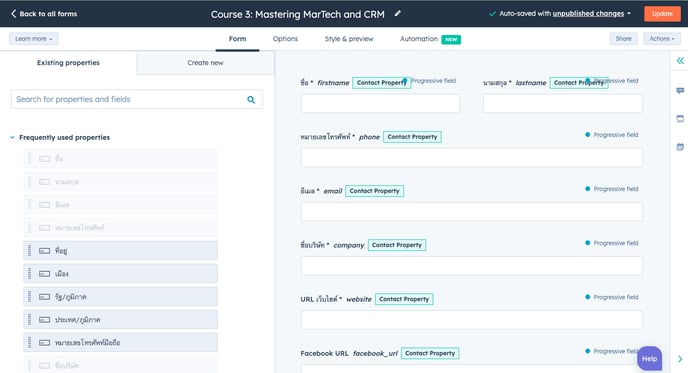Click the Contact Property badge next to facebook_url

(x=430, y=353)
